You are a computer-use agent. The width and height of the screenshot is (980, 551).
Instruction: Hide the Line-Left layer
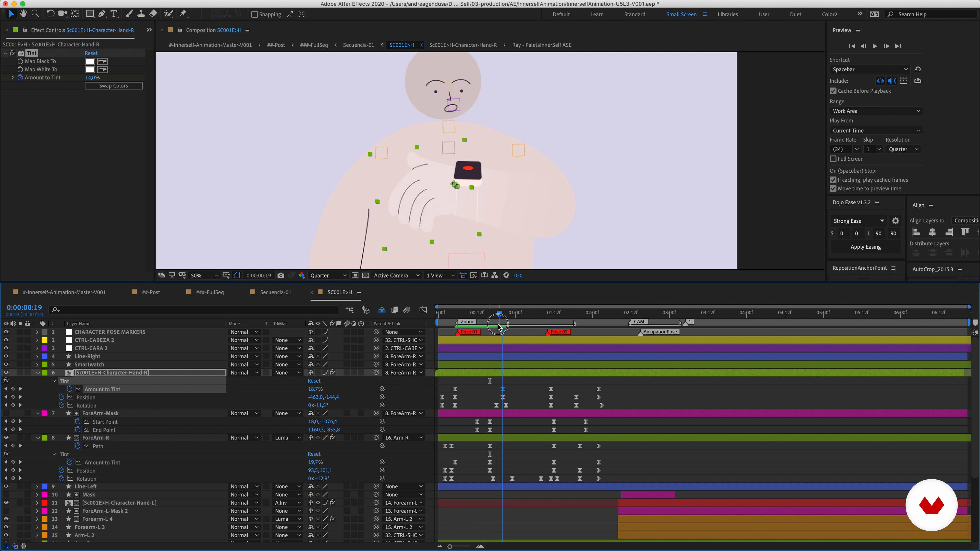(x=6, y=486)
